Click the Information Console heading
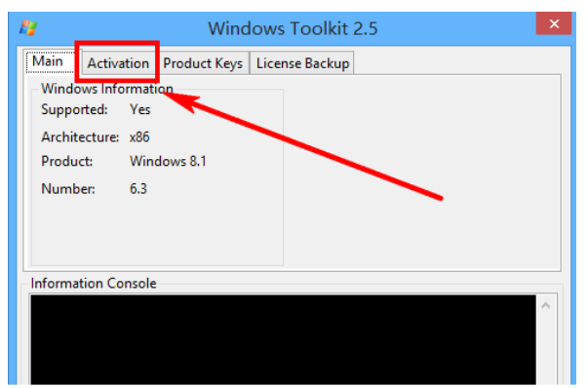This screenshot has height=388, width=588. pos(94,284)
